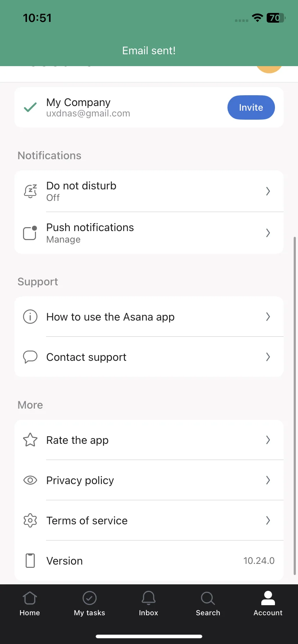The height and width of the screenshot is (644, 298).
Task: Click the vertical scrollbar on the right
Action: [x=295, y=406]
